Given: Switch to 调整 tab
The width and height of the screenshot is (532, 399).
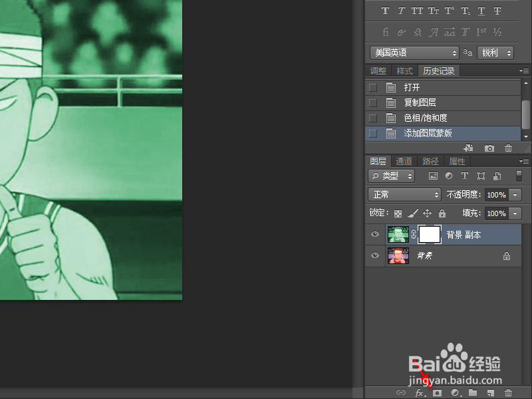Looking at the screenshot, I should click(378, 71).
